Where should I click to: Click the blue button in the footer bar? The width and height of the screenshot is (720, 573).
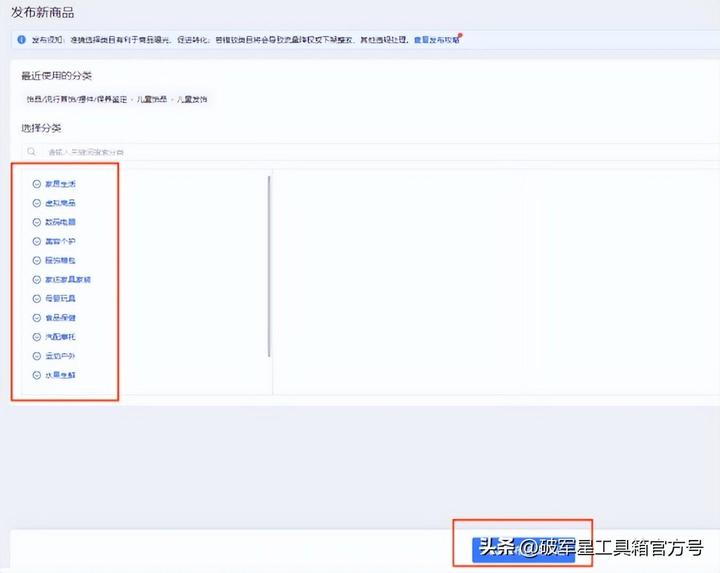pyautogui.click(x=523, y=549)
